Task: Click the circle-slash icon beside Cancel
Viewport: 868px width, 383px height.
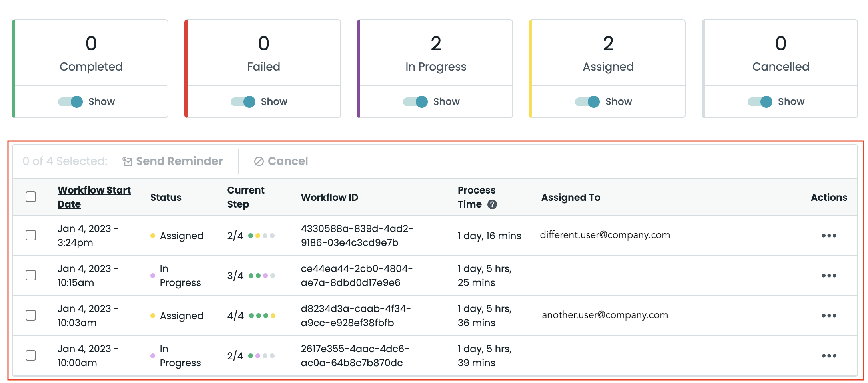Action: (259, 161)
